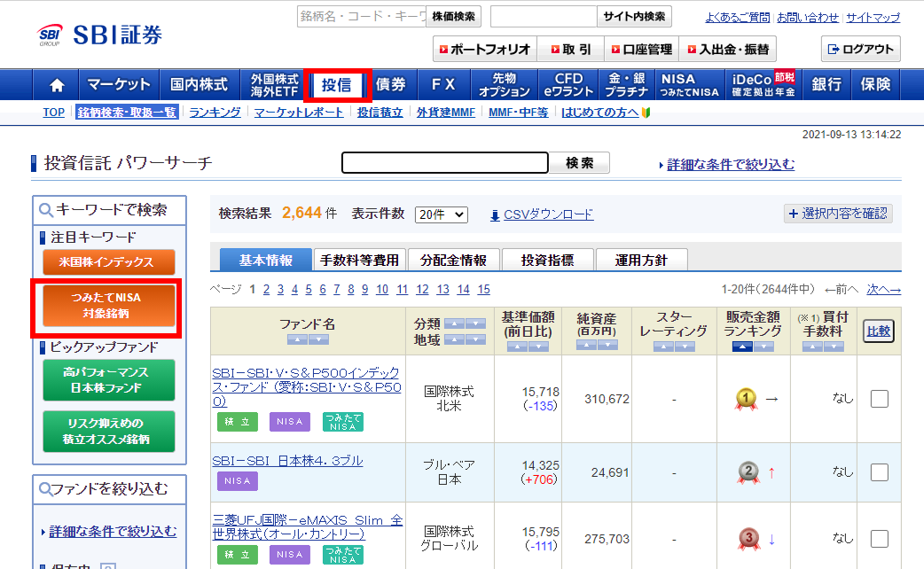The height and width of the screenshot is (569, 924).
Task: Click CSV download arrow icon
Action: click(495, 215)
